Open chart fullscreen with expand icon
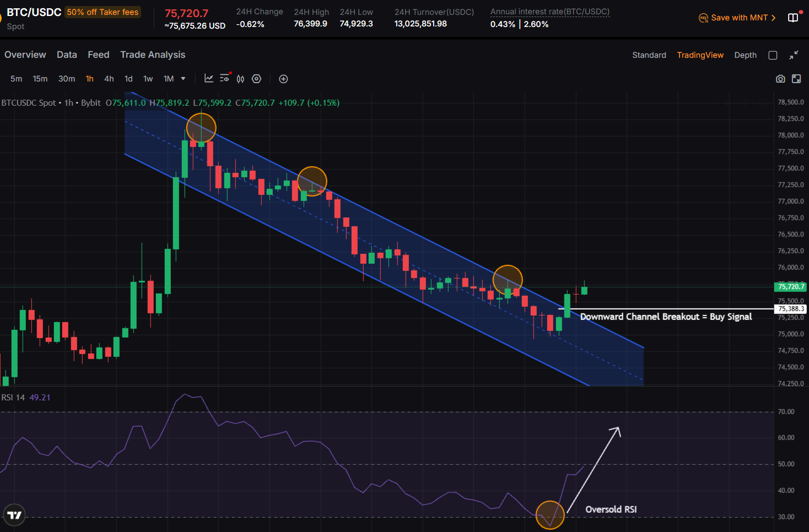809x532 pixels. point(796,79)
